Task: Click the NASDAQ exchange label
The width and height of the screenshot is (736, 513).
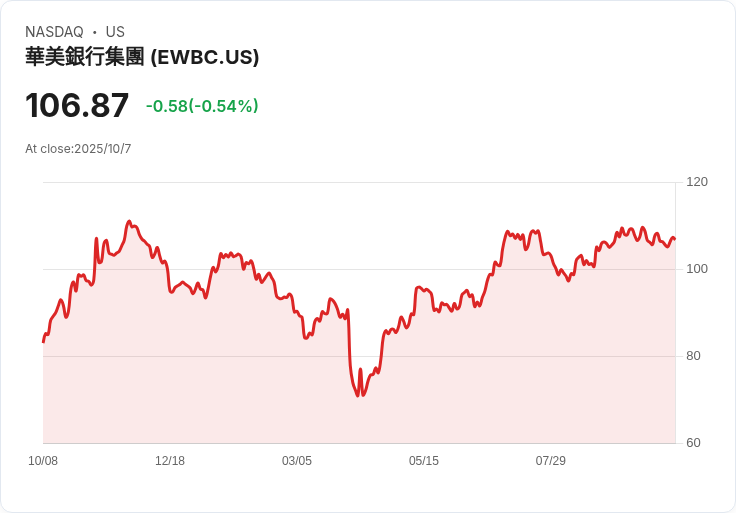Action: click(x=54, y=32)
